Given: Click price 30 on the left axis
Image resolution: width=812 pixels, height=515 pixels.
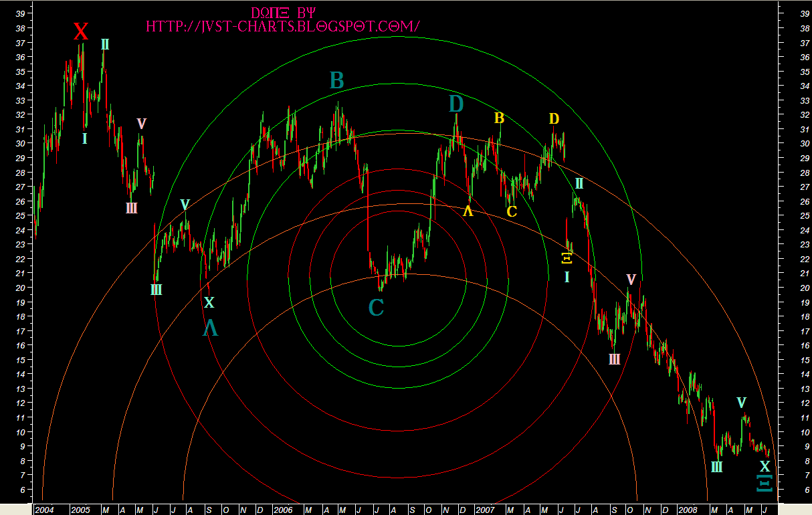Looking at the screenshot, I should [21, 143].
